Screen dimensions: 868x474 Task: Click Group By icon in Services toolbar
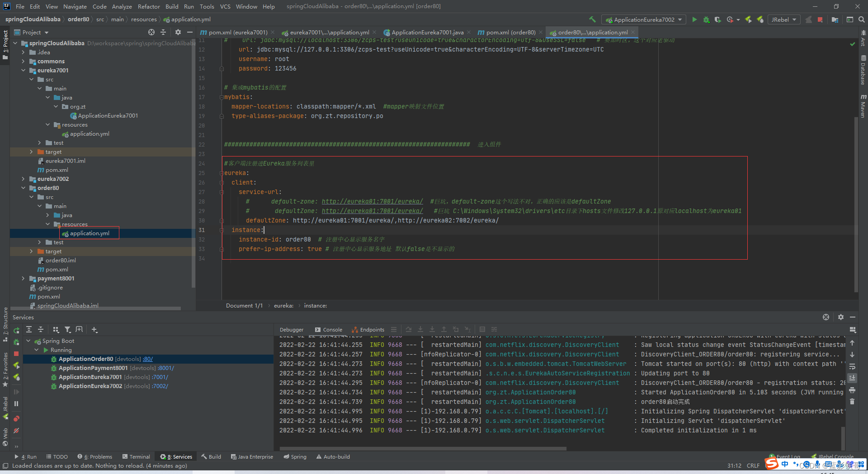pyautogui.click(x=56, y=329)
